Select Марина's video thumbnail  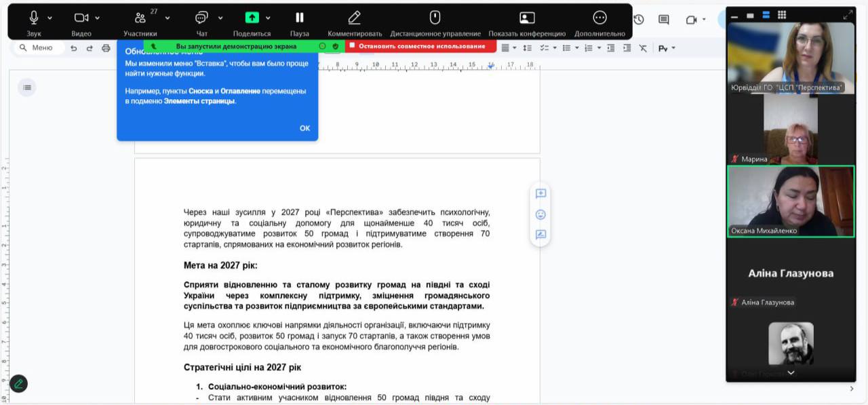coord(791,129)
